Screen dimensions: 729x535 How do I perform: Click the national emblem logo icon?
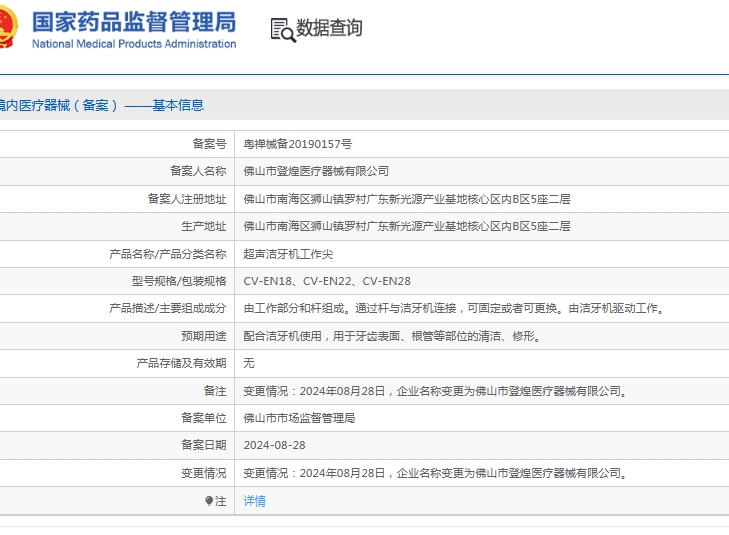tap(8, 26)
